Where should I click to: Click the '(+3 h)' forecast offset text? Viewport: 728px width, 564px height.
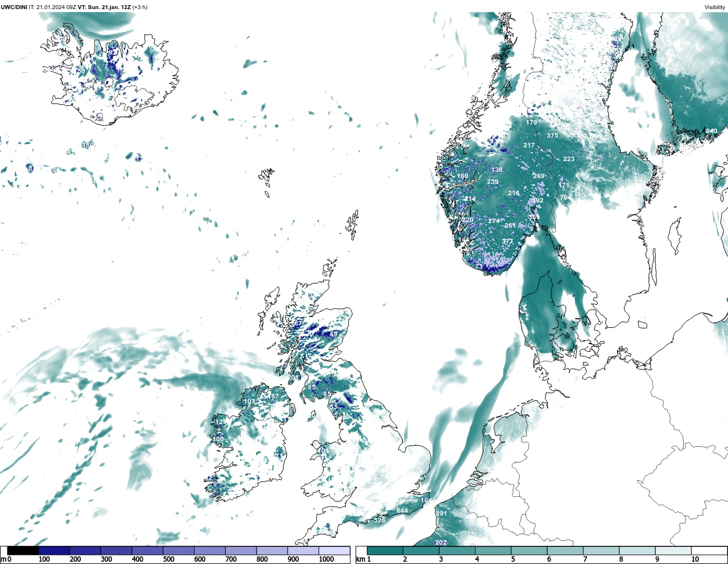coord(140,7)
